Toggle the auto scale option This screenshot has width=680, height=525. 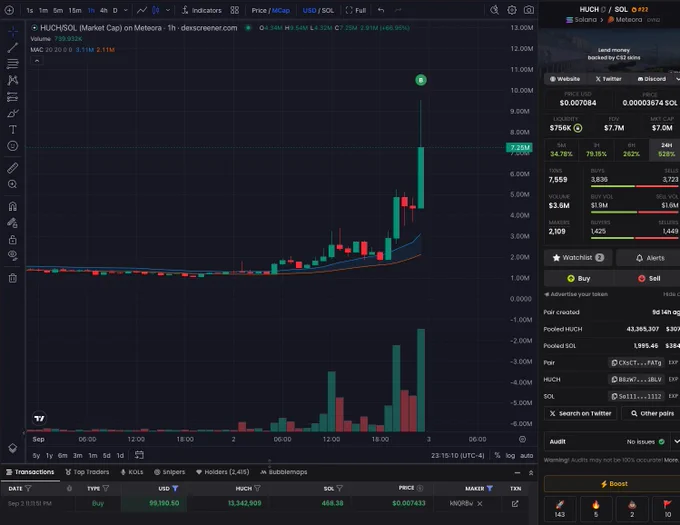click(x=526, y=455)
